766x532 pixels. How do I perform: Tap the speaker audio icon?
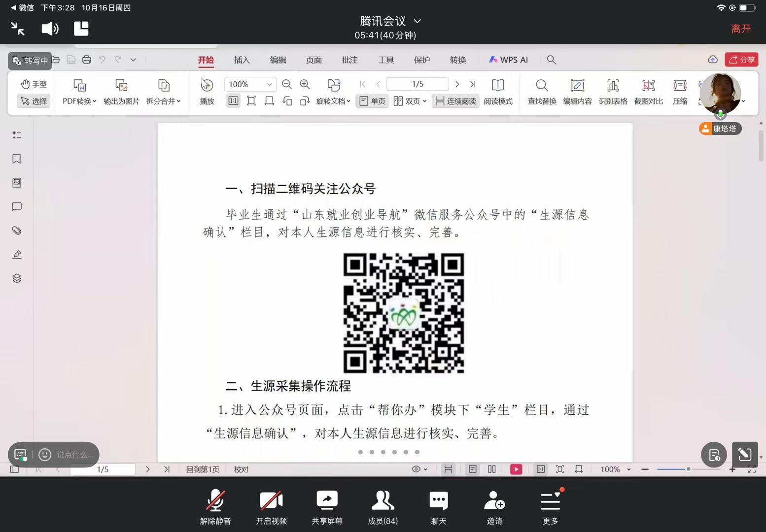coord(50,29)
